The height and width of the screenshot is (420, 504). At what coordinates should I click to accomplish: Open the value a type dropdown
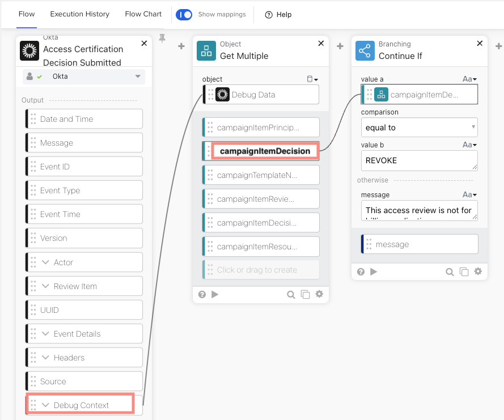tap(470, 79)
